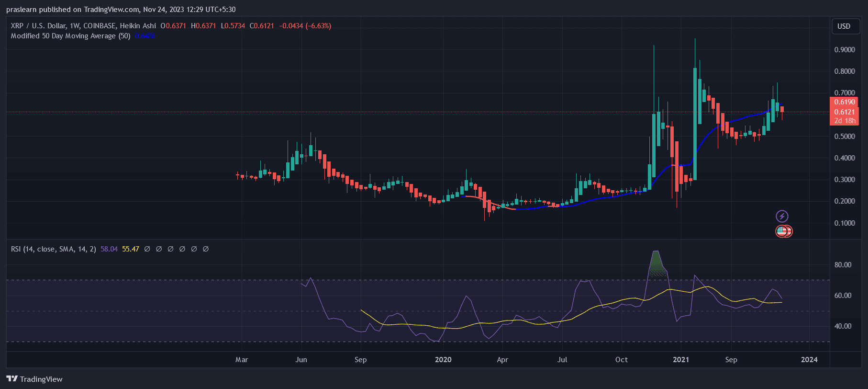The image size is (868, 389).
Task: Click the blue moving average value 0.6486
Action: 145,36
